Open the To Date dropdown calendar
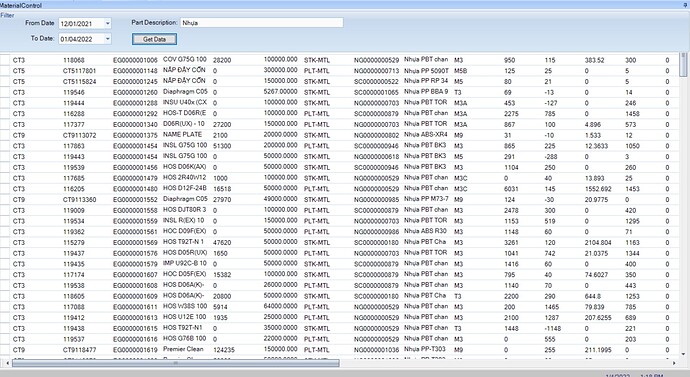The image size is (690, 377). [107, 39]
